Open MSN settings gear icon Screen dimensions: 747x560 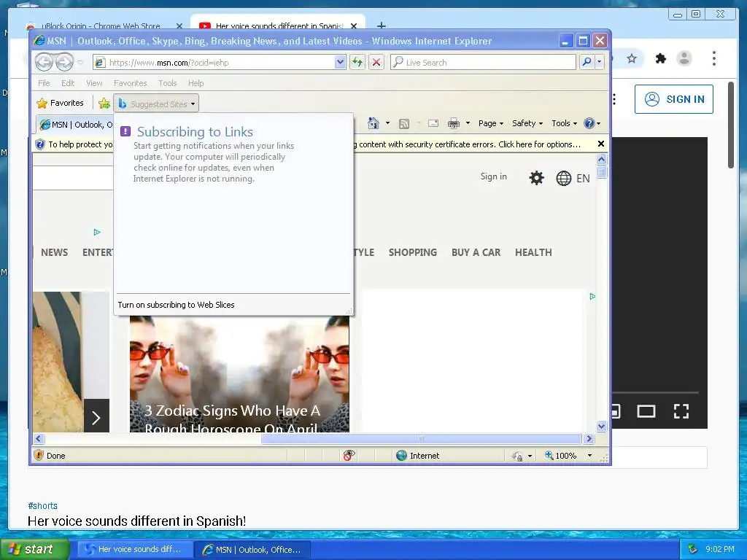point(536,178)
